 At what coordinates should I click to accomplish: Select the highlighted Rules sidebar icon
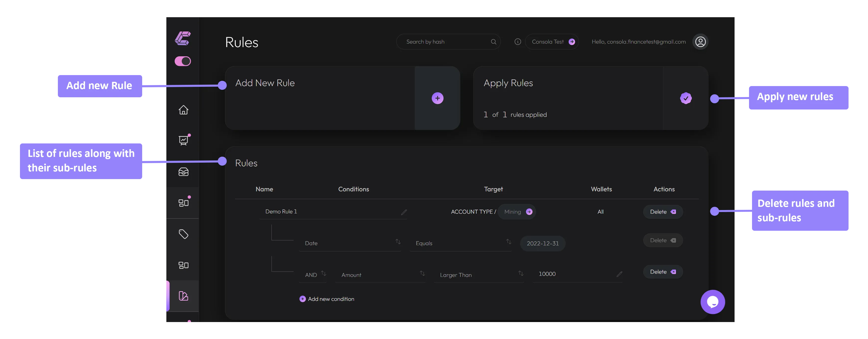point(183,296)
